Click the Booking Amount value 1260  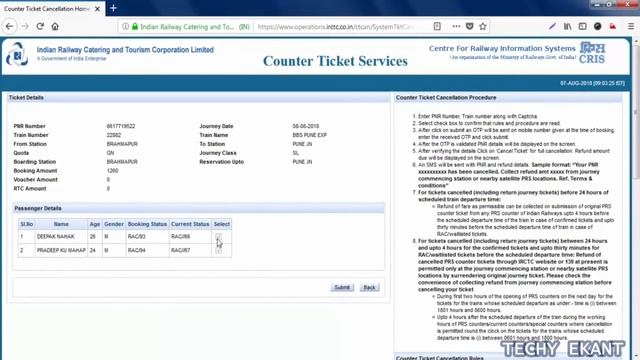[x=112, y=171]
